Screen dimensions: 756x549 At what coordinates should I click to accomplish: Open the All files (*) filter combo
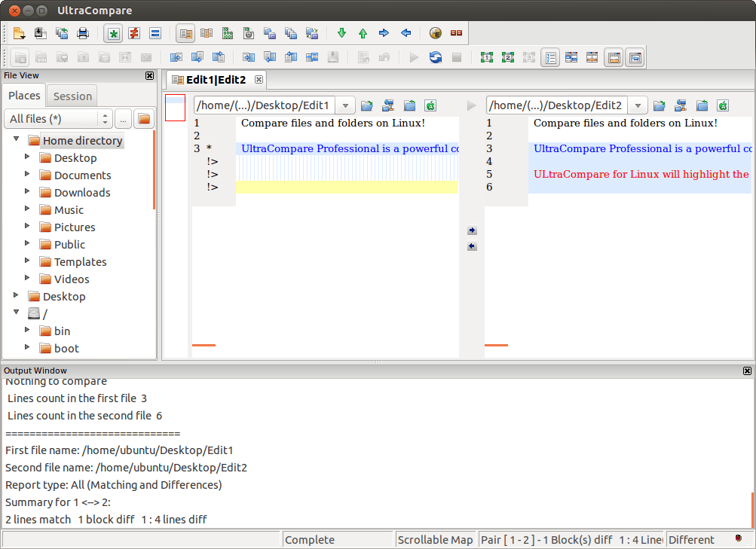[58, 119]
